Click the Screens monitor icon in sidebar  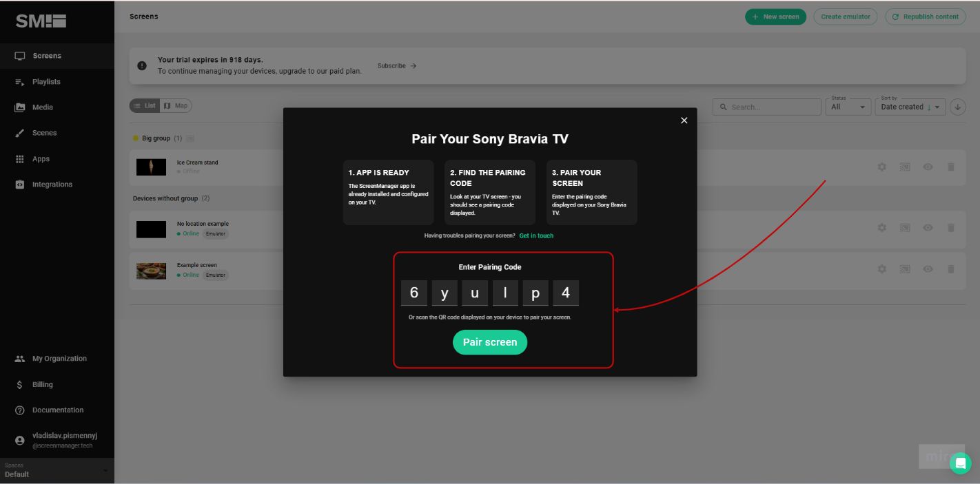point(20,56)
